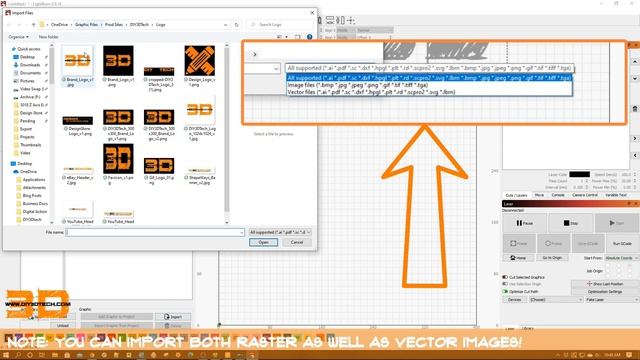Move layer down arrow in Cuts panel
640x360 pixels.
(635, 78)
